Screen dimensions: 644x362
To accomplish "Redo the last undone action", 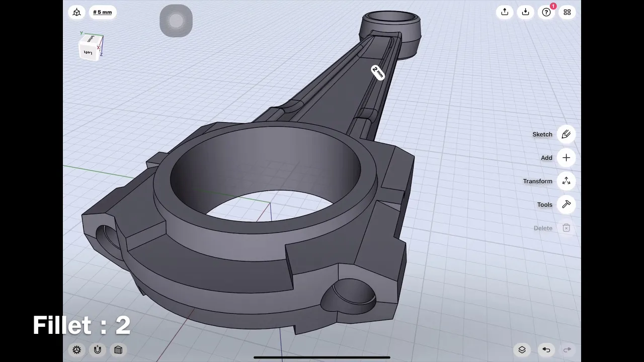I will (567, 350).
